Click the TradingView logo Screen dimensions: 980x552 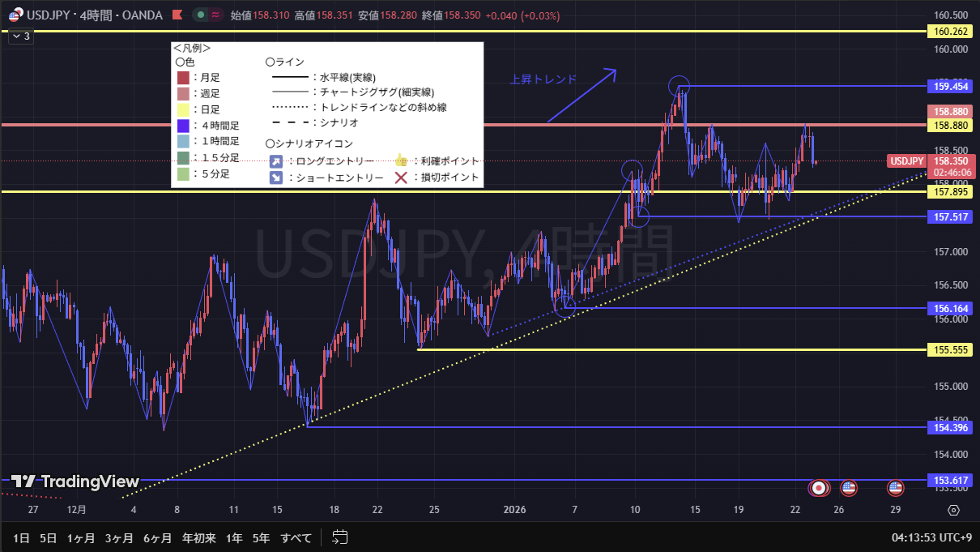coord(75,481)
